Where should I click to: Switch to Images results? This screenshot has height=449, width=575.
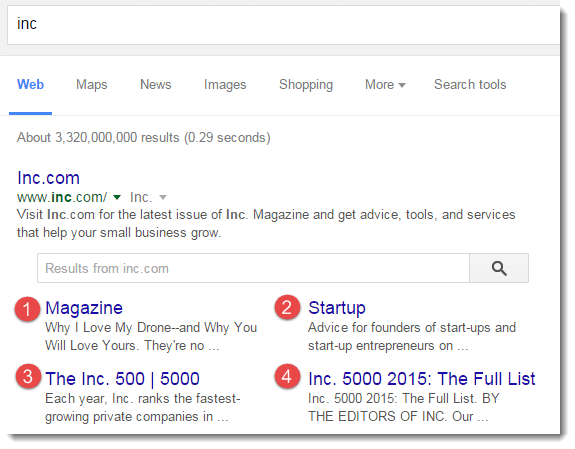click(x=225, y=85)
